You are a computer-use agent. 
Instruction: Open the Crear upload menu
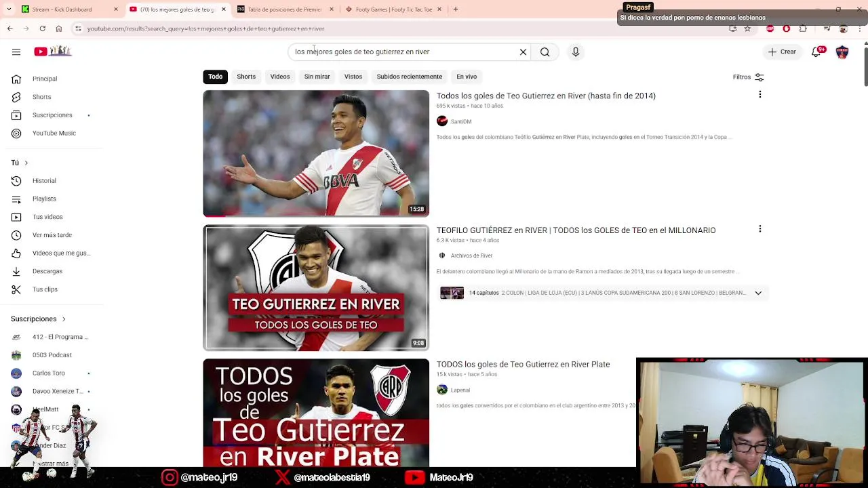pos(782,52)
